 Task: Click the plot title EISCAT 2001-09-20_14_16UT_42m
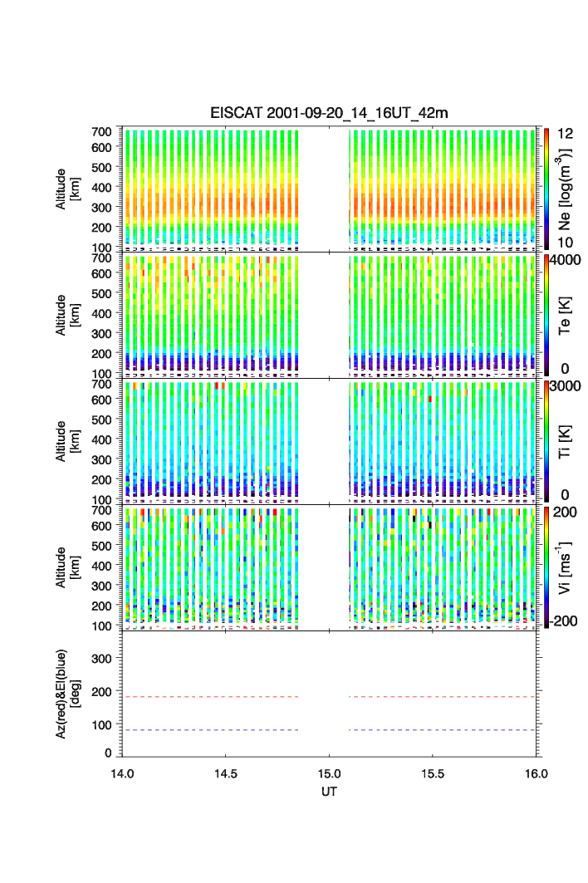coord(329,113)
